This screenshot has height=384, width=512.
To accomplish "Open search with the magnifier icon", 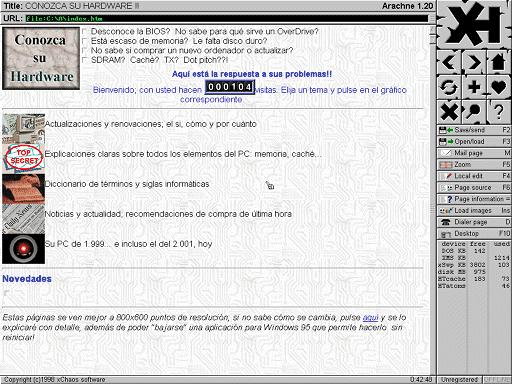I will [474, 112].
